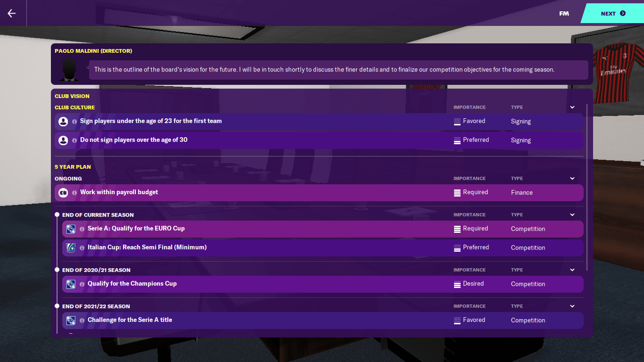Open info icon for Serie A title objective

(x=82, y=320)
